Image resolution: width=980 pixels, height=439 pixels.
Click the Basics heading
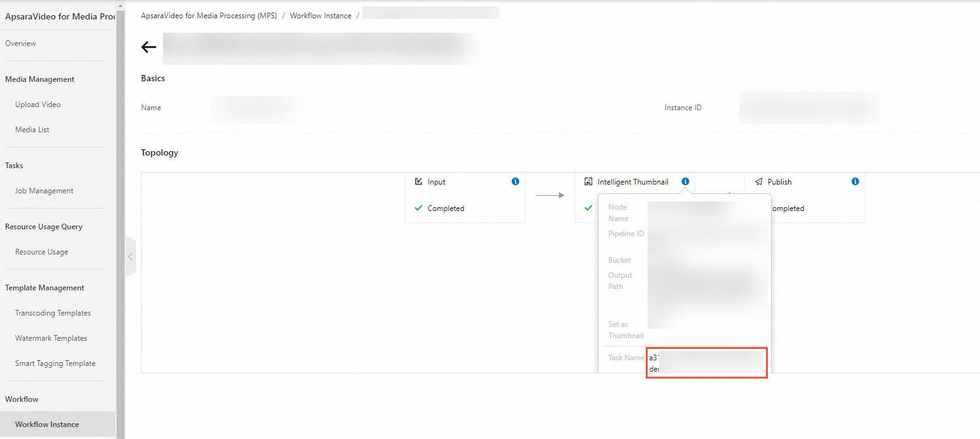click(153, 79)
